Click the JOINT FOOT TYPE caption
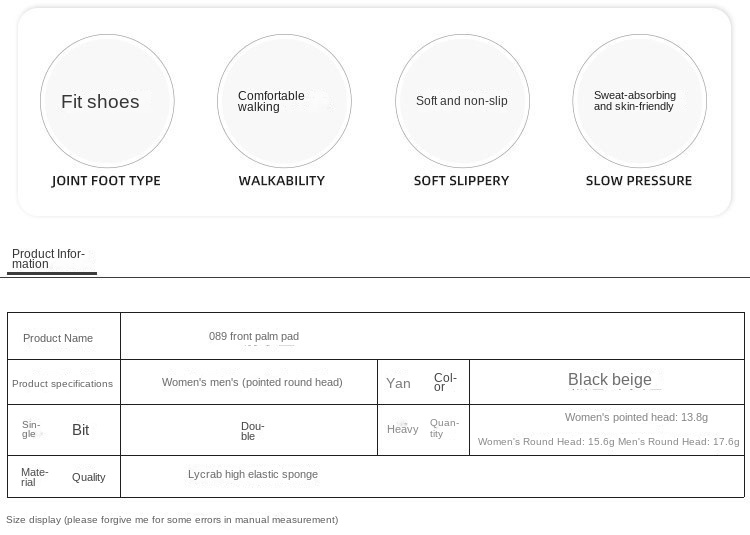Image resolution: width=750 pixels, height=535 pixels. tap(106, 181)
